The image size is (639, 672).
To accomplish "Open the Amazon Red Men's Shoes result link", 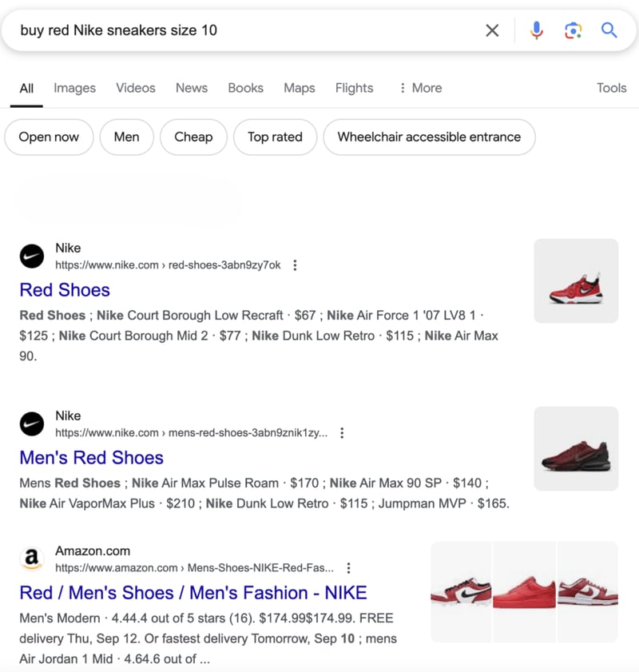I will tap(193, 592).
